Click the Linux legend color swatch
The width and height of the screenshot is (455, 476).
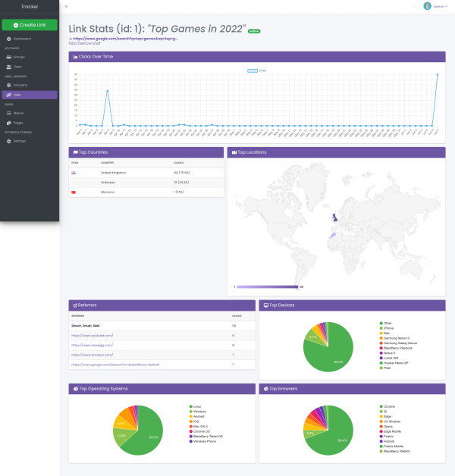point(190,406)
